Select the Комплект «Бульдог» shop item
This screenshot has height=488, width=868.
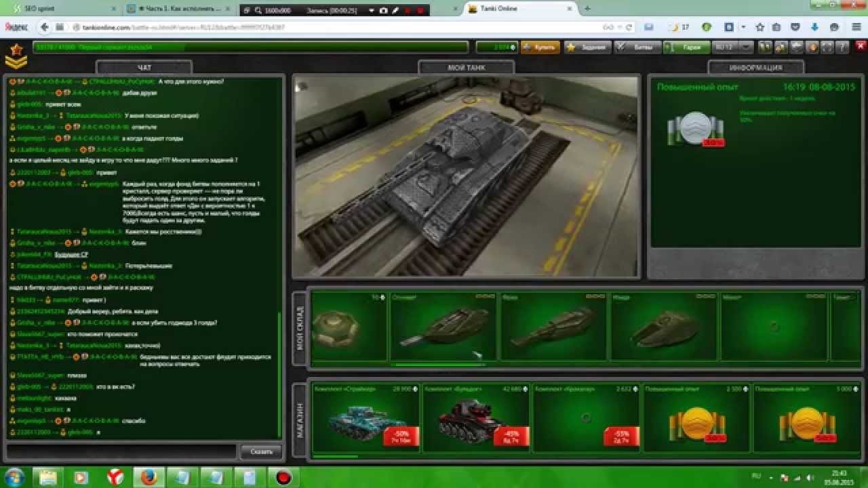(476, 420)
